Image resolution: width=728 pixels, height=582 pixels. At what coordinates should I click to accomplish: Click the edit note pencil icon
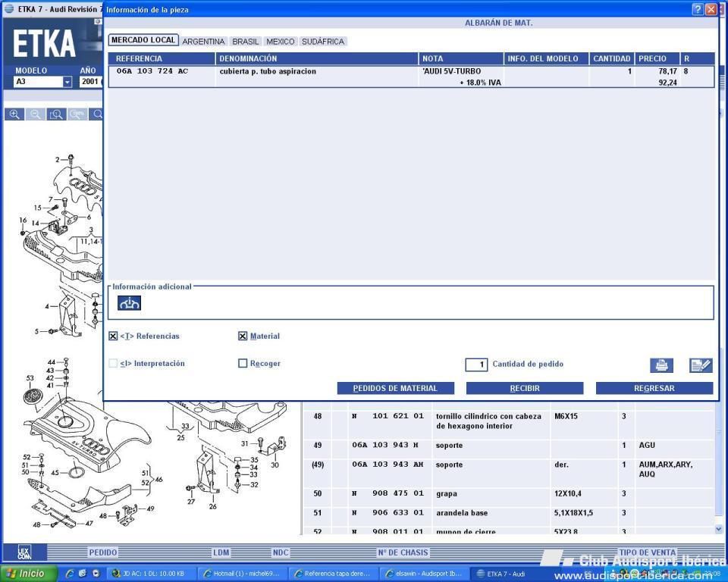[701, 365]
